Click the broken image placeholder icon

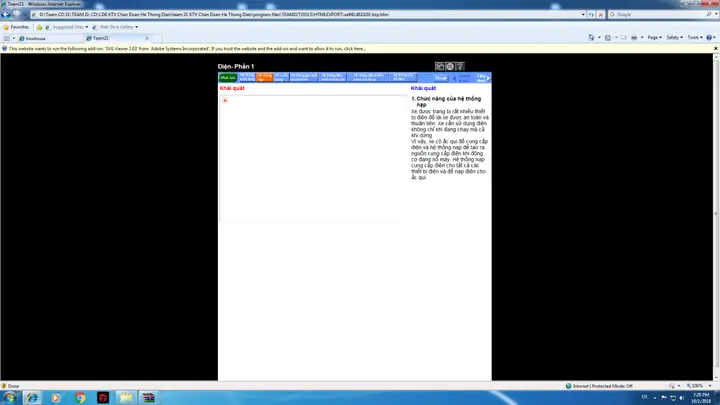pos(225,100)
